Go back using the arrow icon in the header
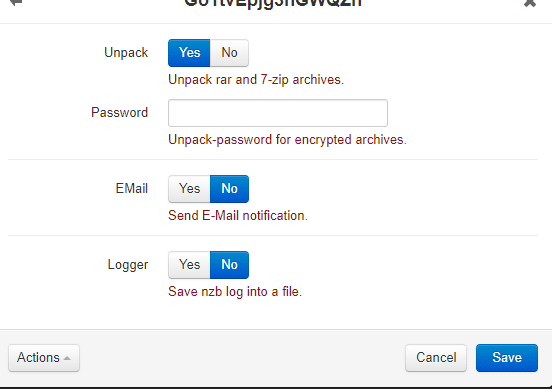The height and width of the screenshot is (389, 552). click(x=16, y=3)
